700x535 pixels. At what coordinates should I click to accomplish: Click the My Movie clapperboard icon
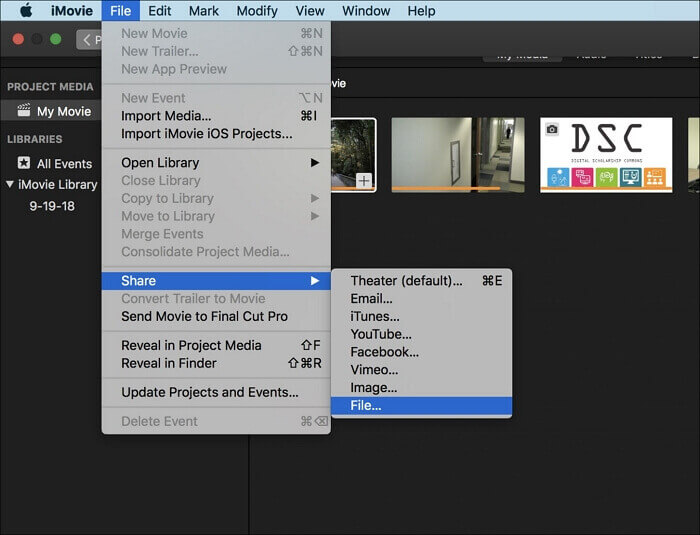(23, 111)
